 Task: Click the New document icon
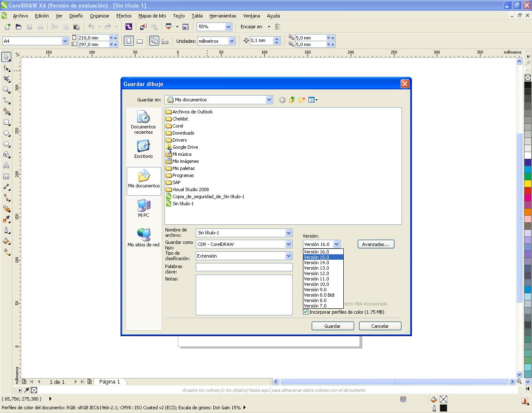pyautogui.click(x=7, y=27)
